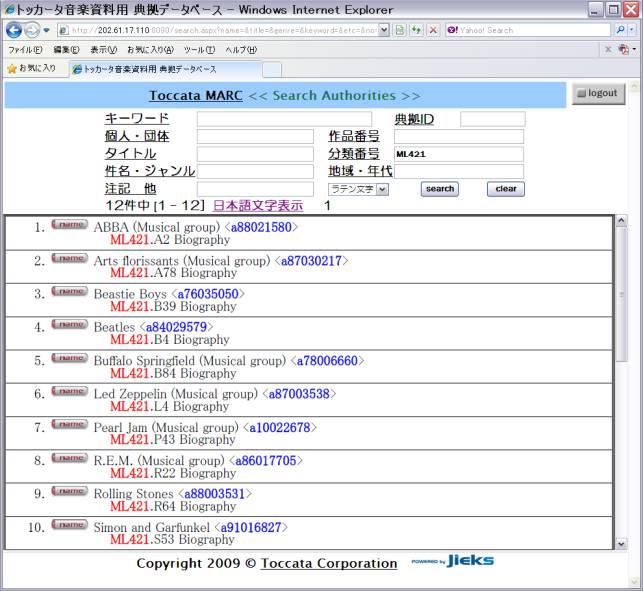The height and width of the screenshot is (591, 643).
Task: Open authority link a76035050 for Beastie Boys
Action: tap(208, 294)
